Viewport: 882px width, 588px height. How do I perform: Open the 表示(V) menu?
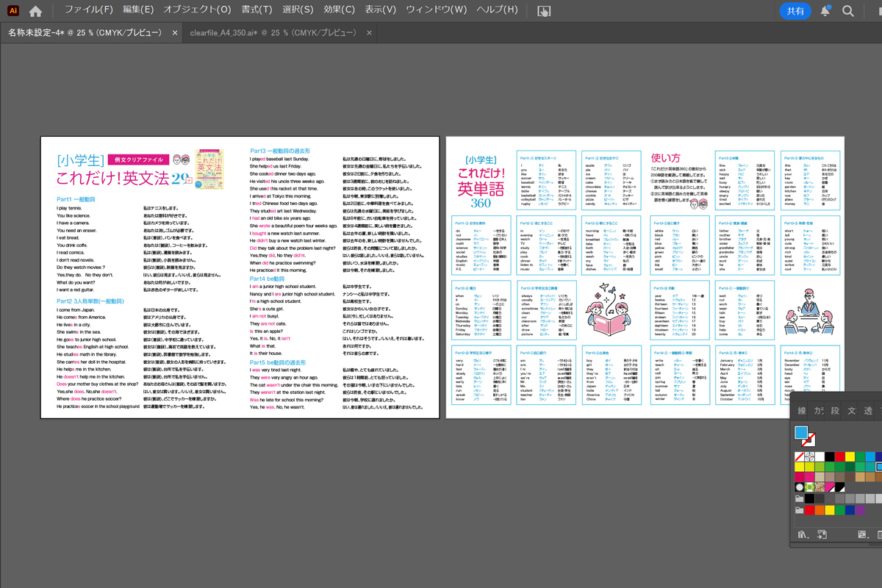(x=380, y=10)
